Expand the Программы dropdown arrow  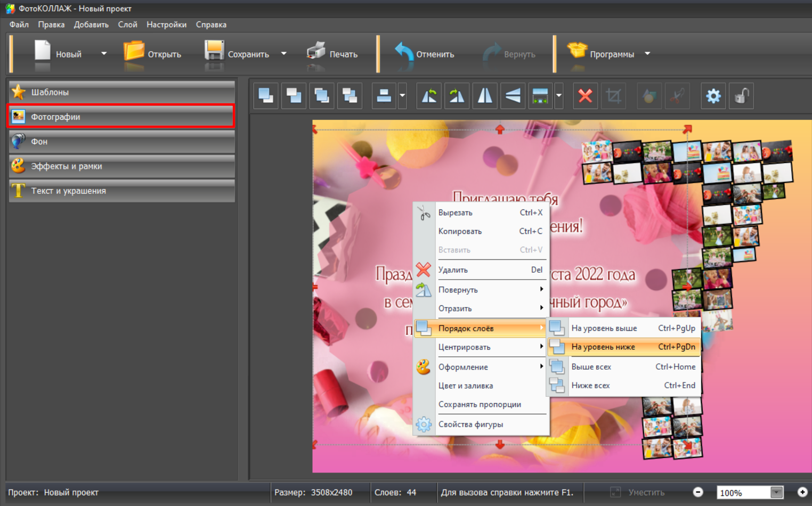647,54
